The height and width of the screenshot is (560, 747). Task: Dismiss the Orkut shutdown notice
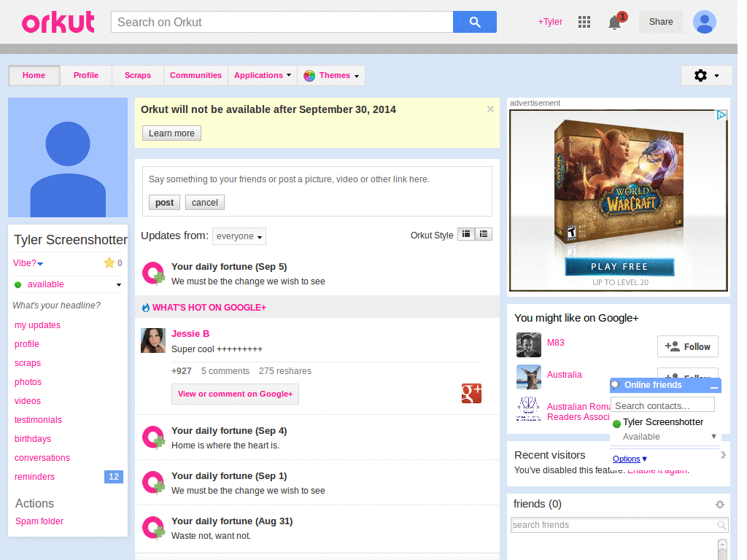click(x=490, y=109)
